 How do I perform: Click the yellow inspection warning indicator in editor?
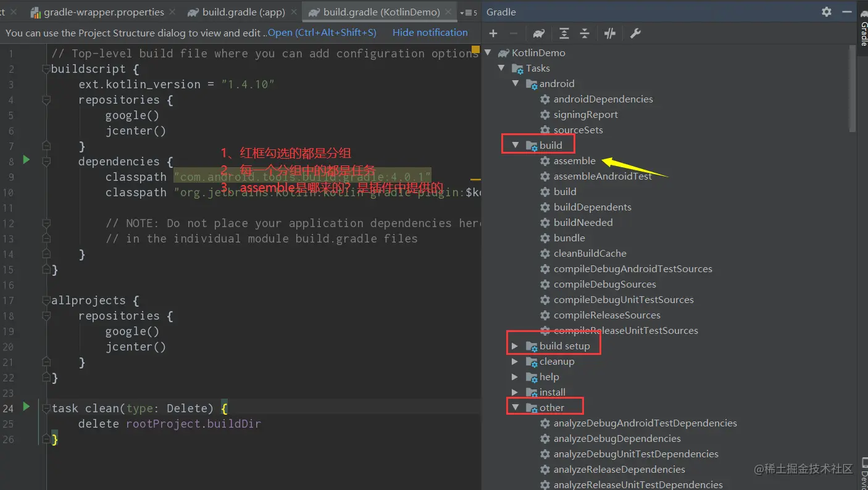click(475, 49)
